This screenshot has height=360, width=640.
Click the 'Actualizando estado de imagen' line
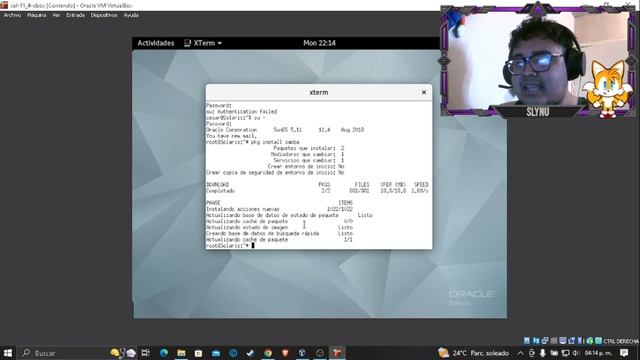point(247,227)
